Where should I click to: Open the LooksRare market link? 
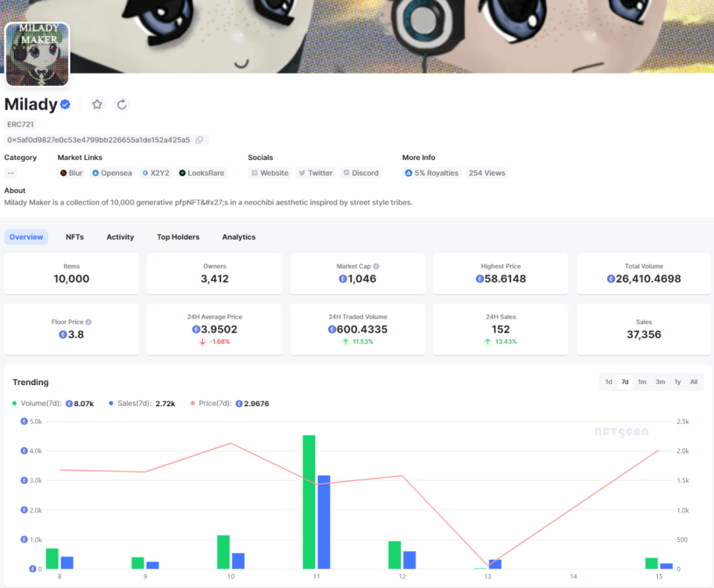(x=202, y=173)
